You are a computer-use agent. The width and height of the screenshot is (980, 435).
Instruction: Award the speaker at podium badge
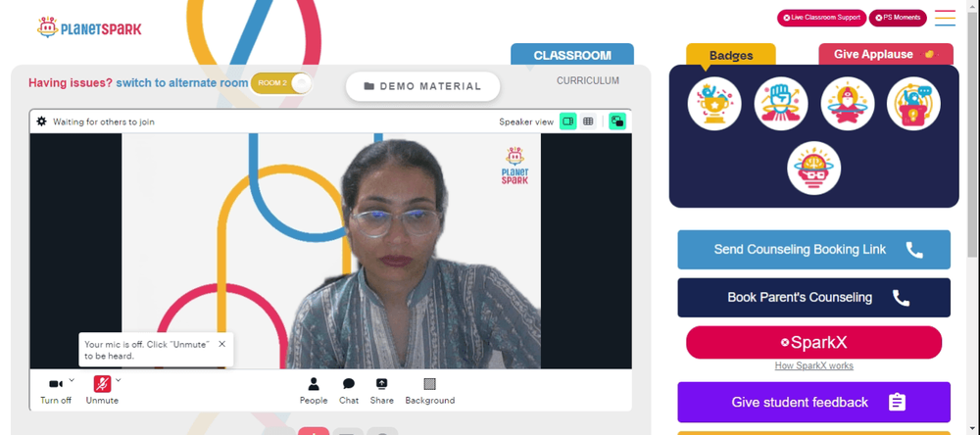(913, 104)
